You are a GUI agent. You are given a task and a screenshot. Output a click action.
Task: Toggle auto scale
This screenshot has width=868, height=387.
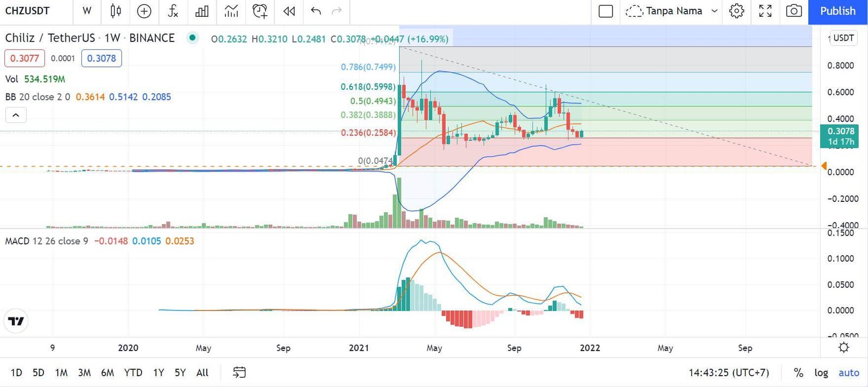coord(848,373)
